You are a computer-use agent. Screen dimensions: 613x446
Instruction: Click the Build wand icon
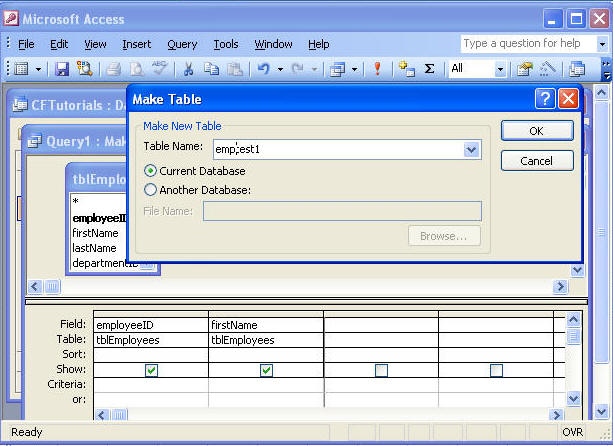[547, 68]
